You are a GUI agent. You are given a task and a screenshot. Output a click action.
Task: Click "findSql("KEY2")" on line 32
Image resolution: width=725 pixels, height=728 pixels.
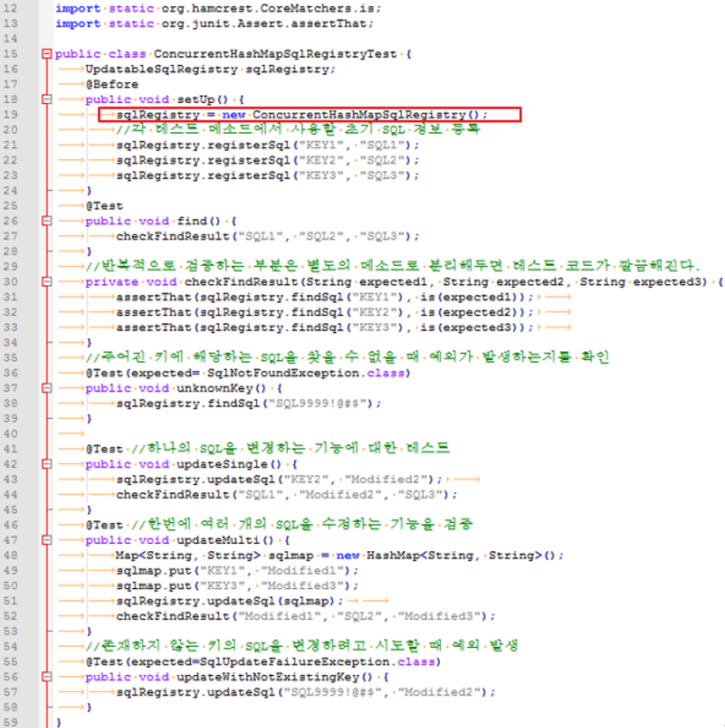348,313
